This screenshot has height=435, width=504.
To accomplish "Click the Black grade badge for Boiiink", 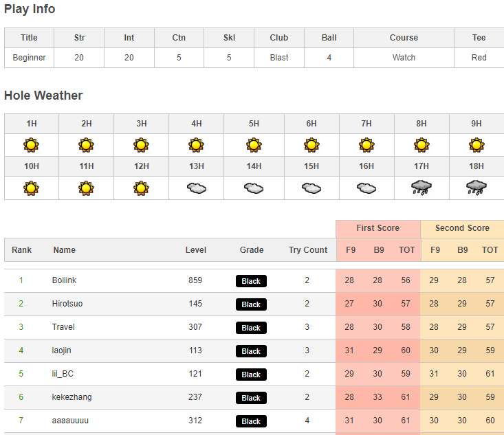I will tap(251, 281).
